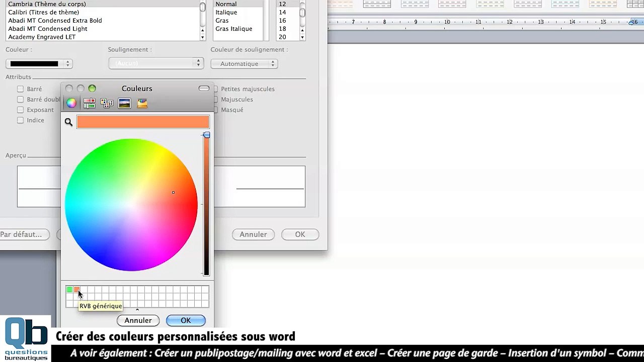This screenshot has height=362, width=644.
Task: Click the brightness slider handle
Action: point(206,135)
